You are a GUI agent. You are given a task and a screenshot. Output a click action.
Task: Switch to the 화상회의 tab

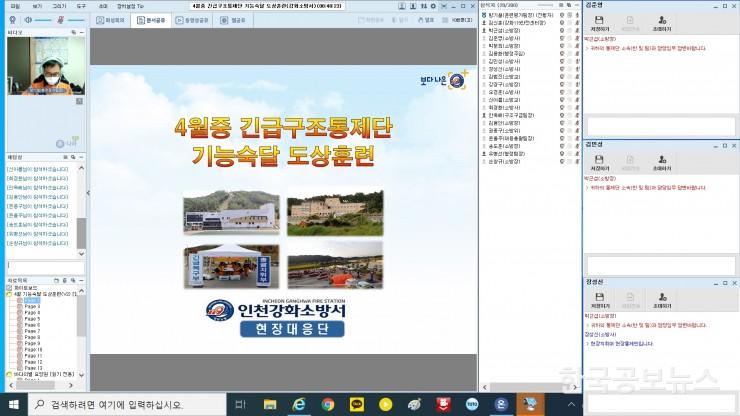(110, 20)
